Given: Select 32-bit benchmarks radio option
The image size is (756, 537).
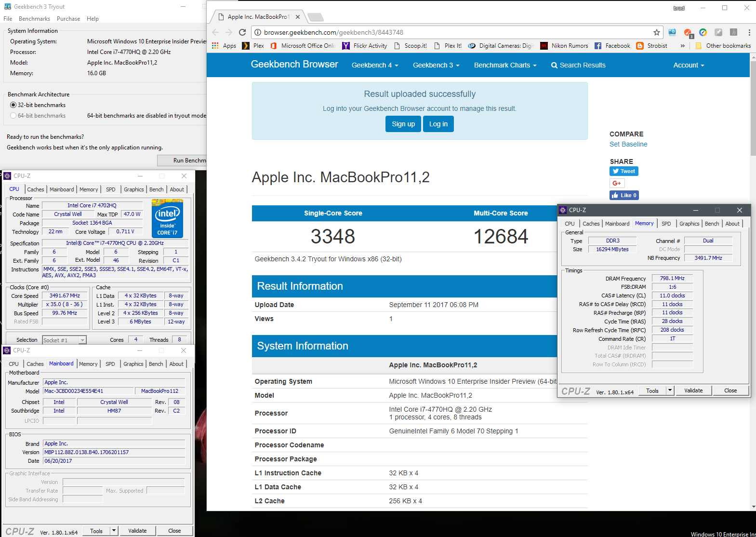Looking at the screenshot, I should pyautogui.click(x=38, y=105).
